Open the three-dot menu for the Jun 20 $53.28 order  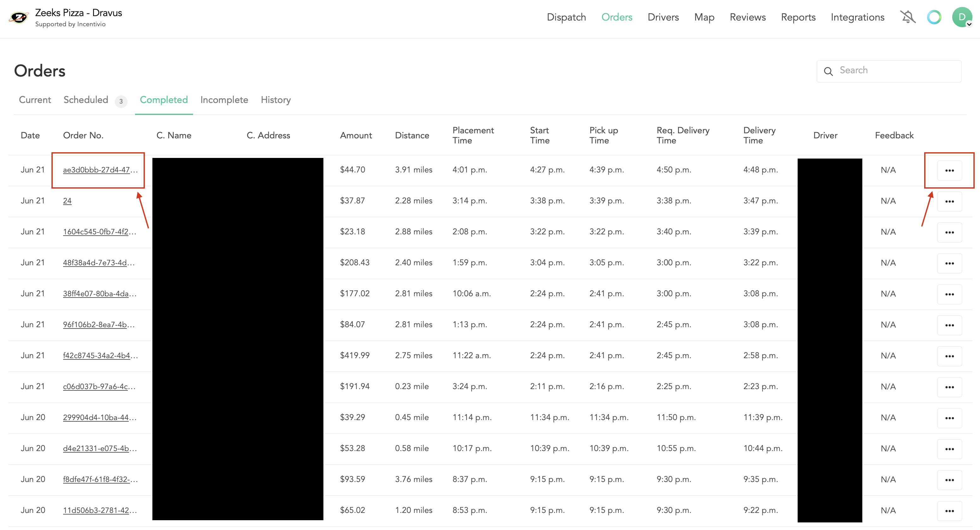click(950, 449)
